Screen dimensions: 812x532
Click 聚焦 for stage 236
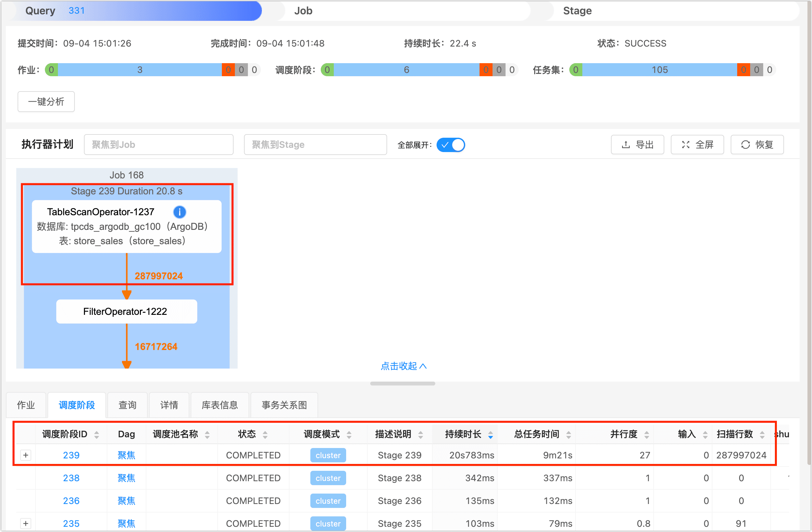tap(126, 501)
